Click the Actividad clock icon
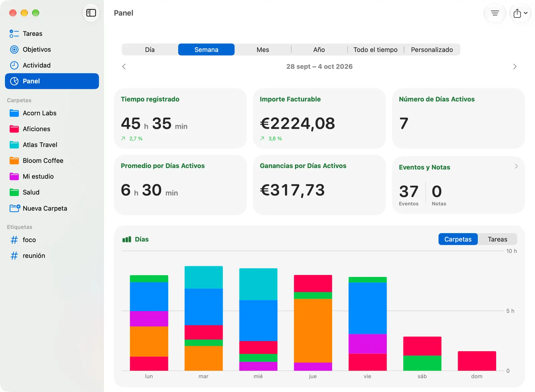This screenshot has width=535, height=392. pyautogui.click(x=14, y=65)
